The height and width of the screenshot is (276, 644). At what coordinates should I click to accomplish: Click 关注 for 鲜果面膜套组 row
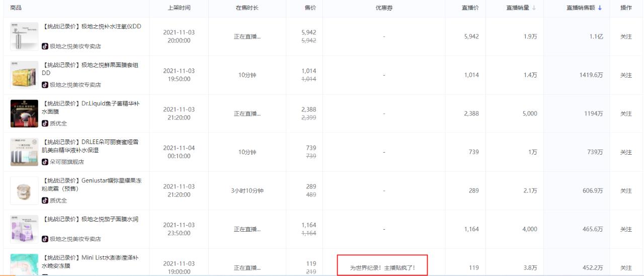point(626,75)
